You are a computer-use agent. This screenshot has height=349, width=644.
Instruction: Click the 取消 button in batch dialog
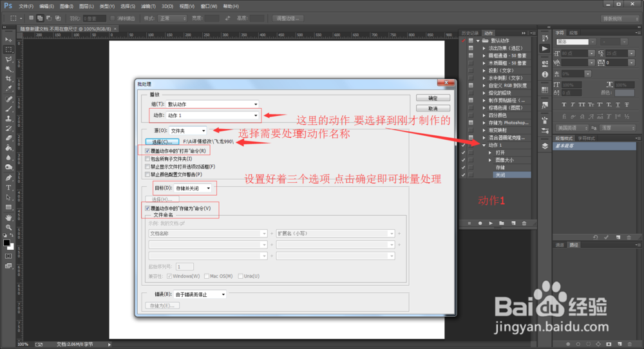[x=433, y=108]
